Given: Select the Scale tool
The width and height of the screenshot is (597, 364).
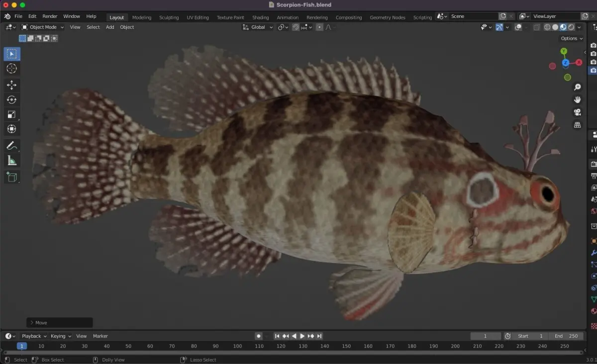Looking at the screenshot, I should coord(12,114).
